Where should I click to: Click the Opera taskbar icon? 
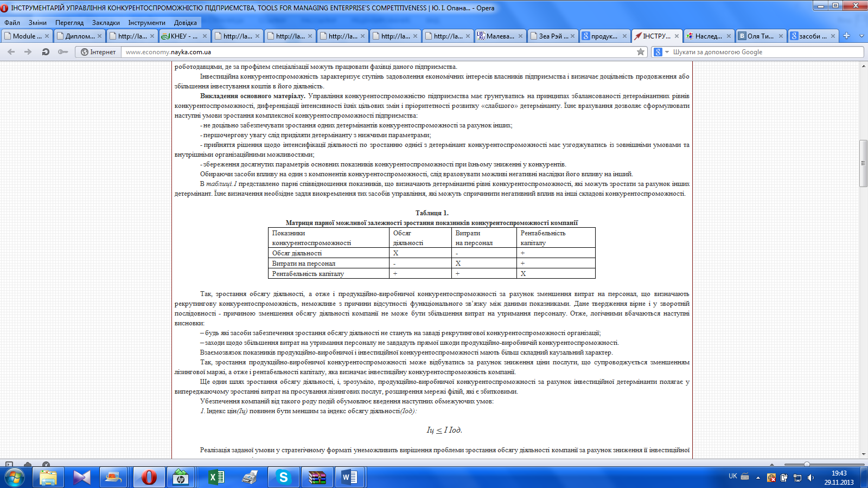coord(149,477)
